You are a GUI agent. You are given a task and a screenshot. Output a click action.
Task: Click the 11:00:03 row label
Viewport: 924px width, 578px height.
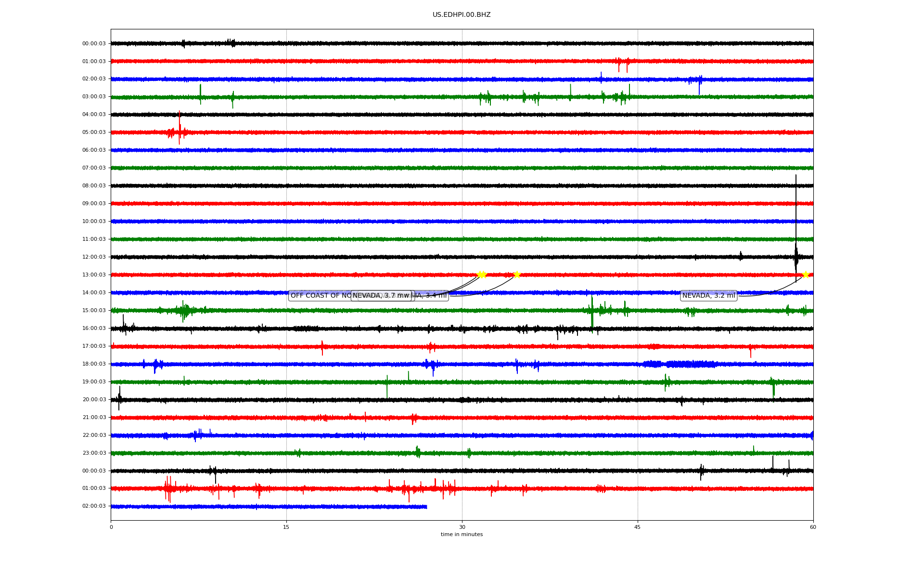click(94, 239)
